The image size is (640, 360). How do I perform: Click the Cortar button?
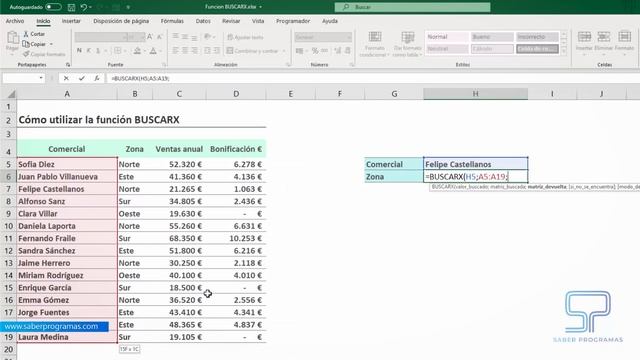(x=34, y=34)
